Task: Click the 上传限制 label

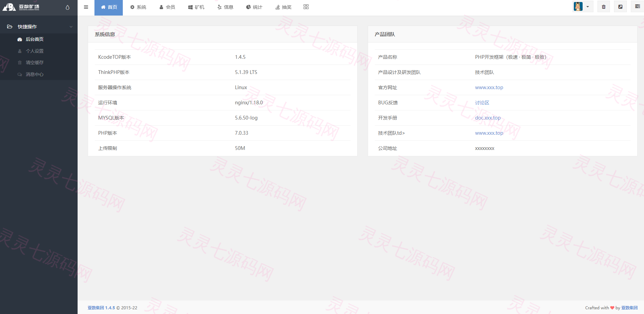Action: (108, 148)
